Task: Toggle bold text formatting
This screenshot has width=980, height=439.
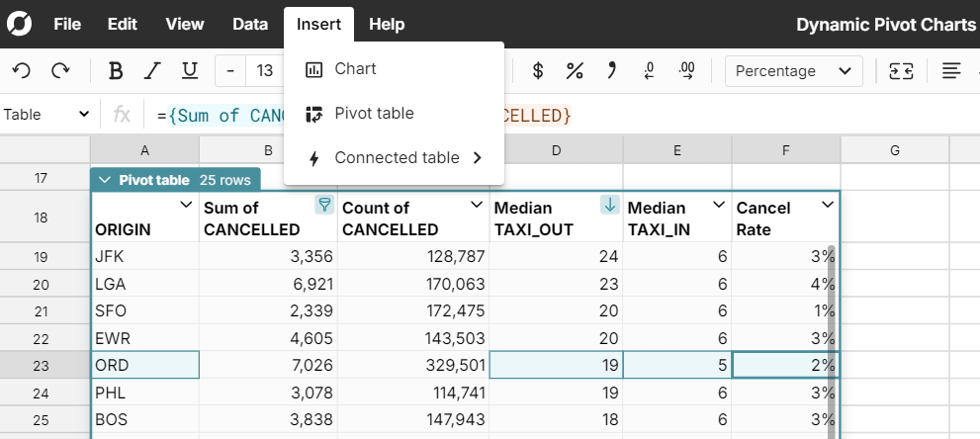Action: (116, 70)
